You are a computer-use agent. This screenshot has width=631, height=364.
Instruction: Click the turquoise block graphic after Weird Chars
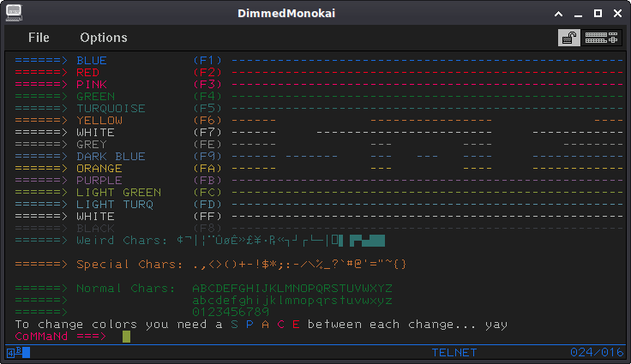pyautogui.click(x=367, y=241)
